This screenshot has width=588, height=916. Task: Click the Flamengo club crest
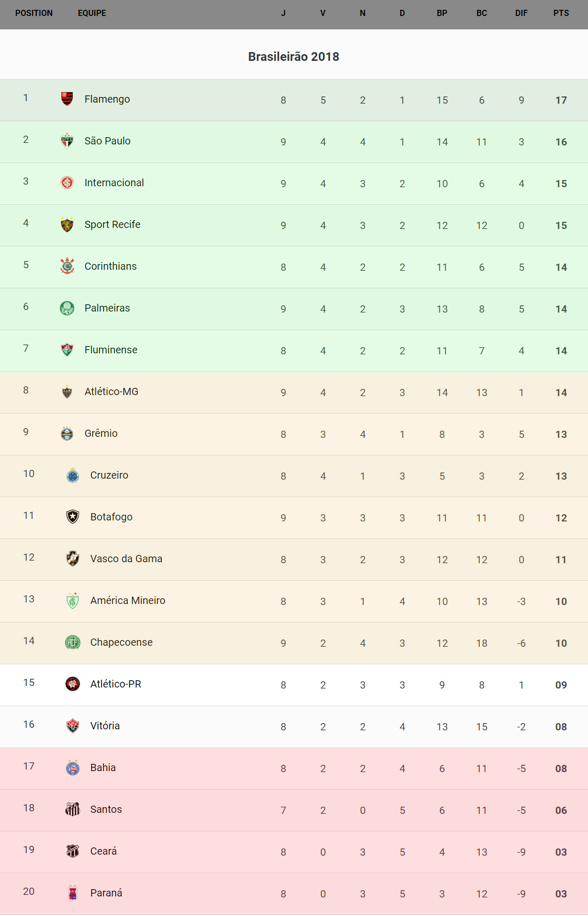click(67, 99)
